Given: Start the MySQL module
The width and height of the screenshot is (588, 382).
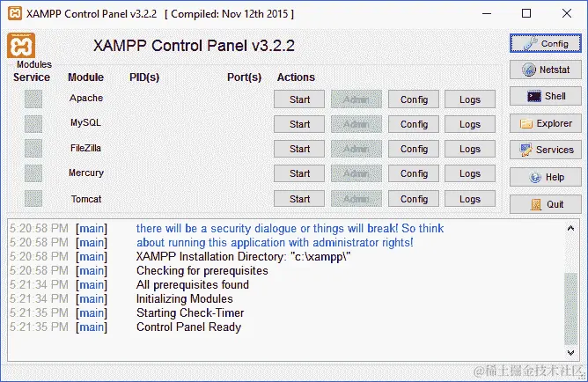Looking at the screenshot, I should point(299,124).
